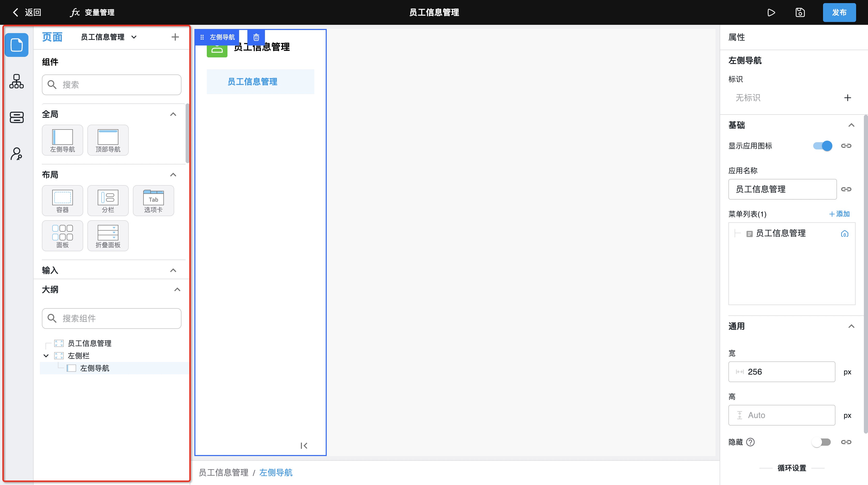Viewport: 868px width, 485px height.
Task: Select 员工信息管理 menu item on canvas
Action: click(x=261, y=81)
